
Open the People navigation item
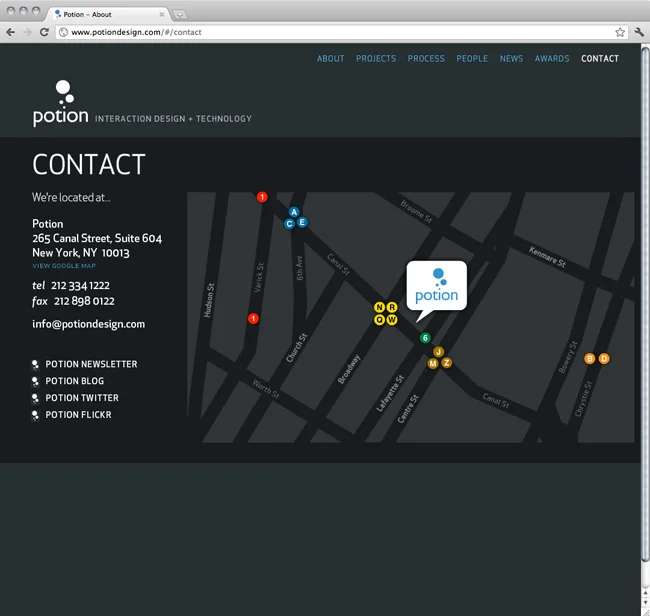[472, 58]
